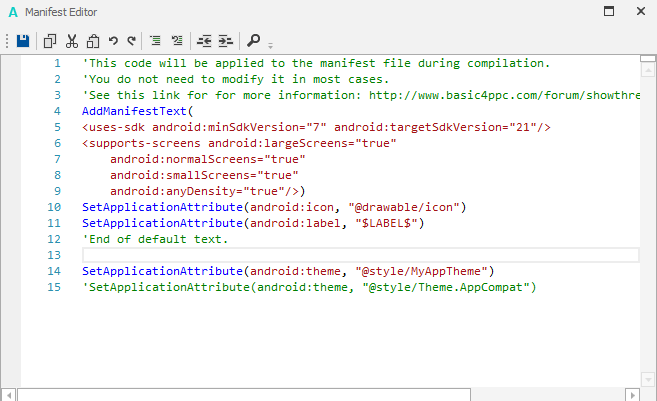Click the toolbar drag grip handle
657x401 pixels.
(x=7, y=41)
